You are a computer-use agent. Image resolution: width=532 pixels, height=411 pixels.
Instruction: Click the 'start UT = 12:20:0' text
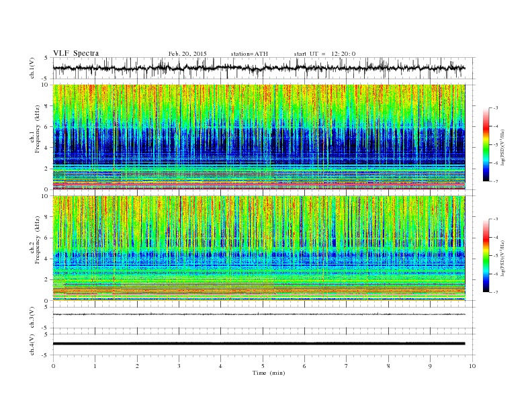click(324, 54)
